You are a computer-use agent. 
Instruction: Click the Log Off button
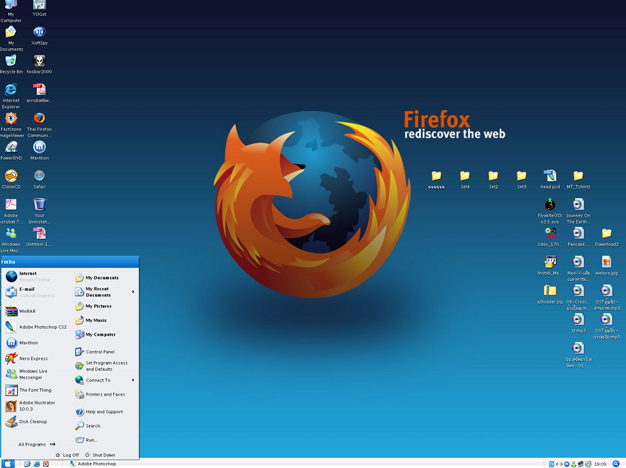67,455
